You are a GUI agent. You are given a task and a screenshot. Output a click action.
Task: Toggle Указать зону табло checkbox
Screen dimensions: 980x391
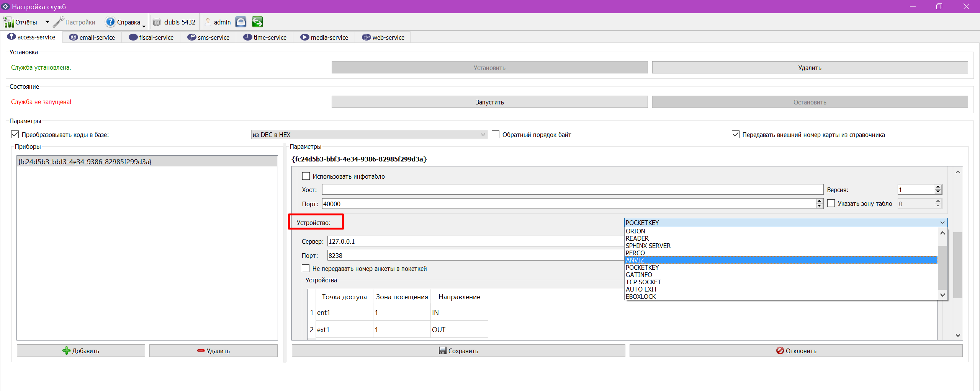coord(831,204)
